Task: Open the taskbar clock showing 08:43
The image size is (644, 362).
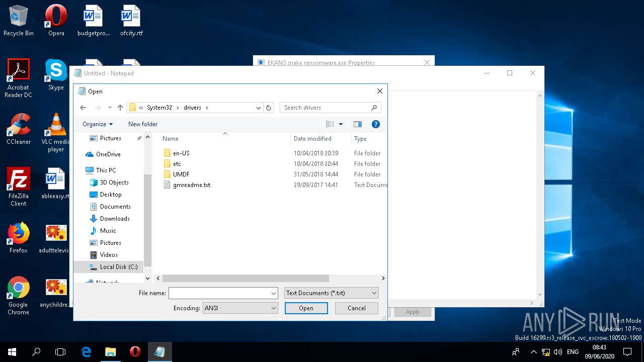Action: 600,352
